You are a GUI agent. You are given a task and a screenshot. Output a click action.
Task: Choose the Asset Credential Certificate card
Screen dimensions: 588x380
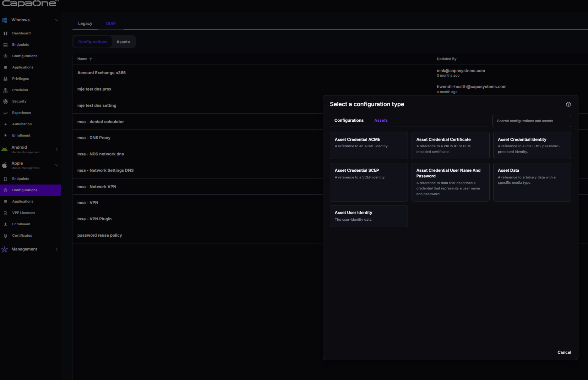[450, 145]
